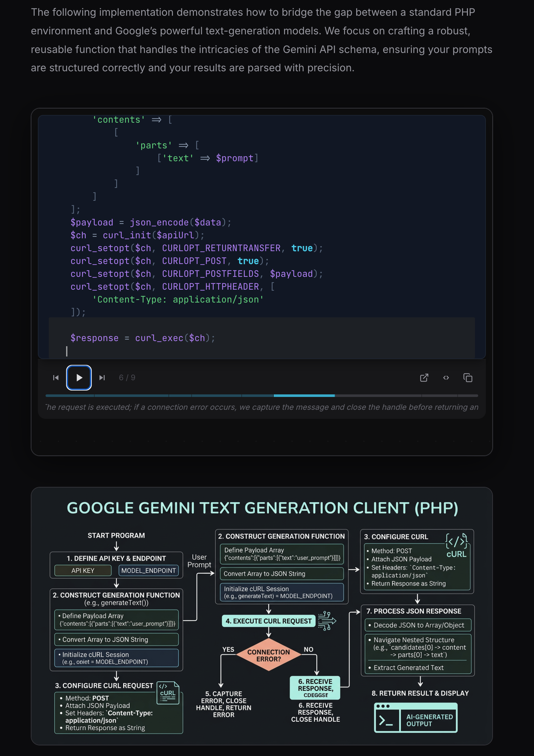Click Decode JSON to Array/Object box
Image resolution: width=534 pixels, height=756 pixels.
point(418,625)
